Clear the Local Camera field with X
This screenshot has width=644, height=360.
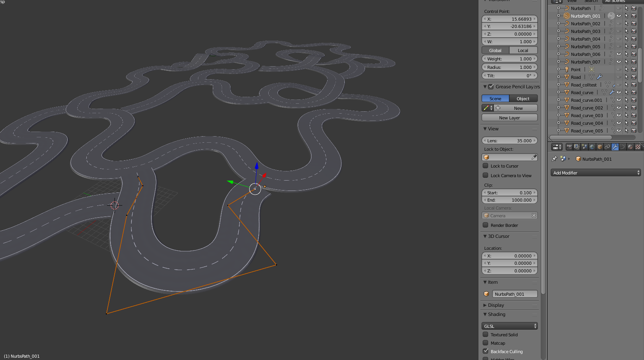[534, 215]
